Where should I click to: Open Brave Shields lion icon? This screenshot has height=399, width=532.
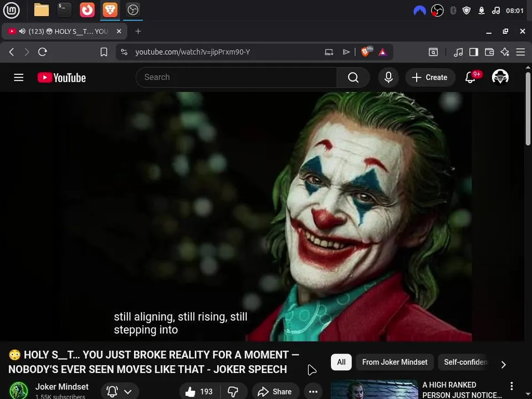tap(366, 52)
